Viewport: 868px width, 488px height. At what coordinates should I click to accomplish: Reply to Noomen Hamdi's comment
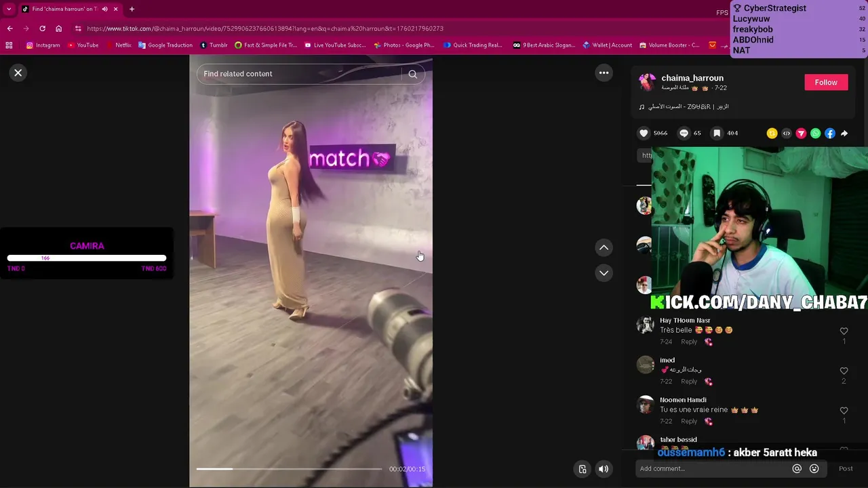coord(689,421)
